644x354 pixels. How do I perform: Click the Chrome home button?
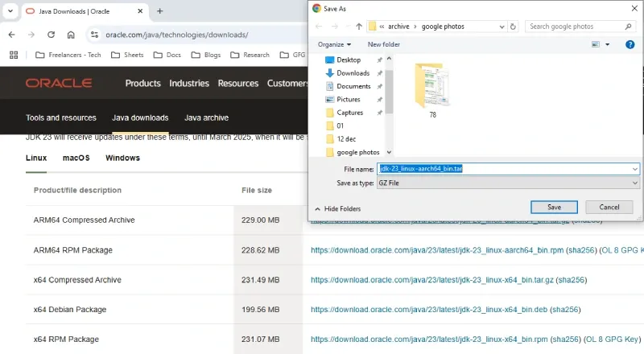(x=71, y=35)
